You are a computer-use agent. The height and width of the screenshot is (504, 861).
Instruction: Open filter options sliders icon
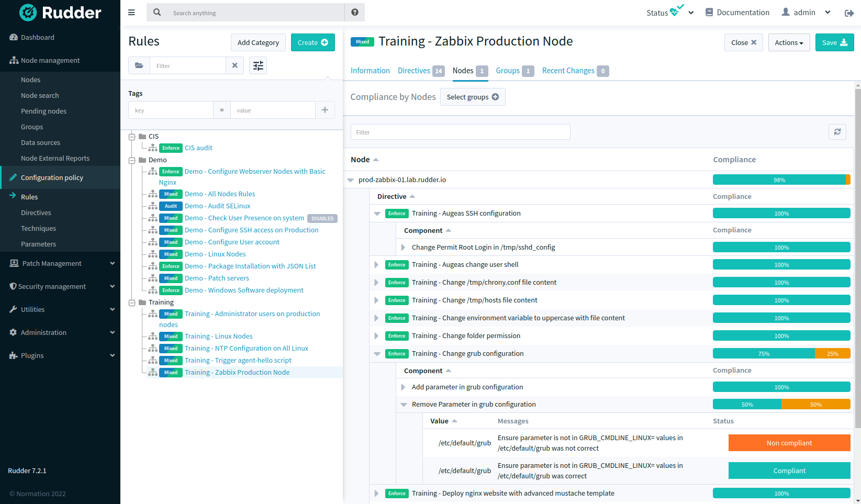258,65
